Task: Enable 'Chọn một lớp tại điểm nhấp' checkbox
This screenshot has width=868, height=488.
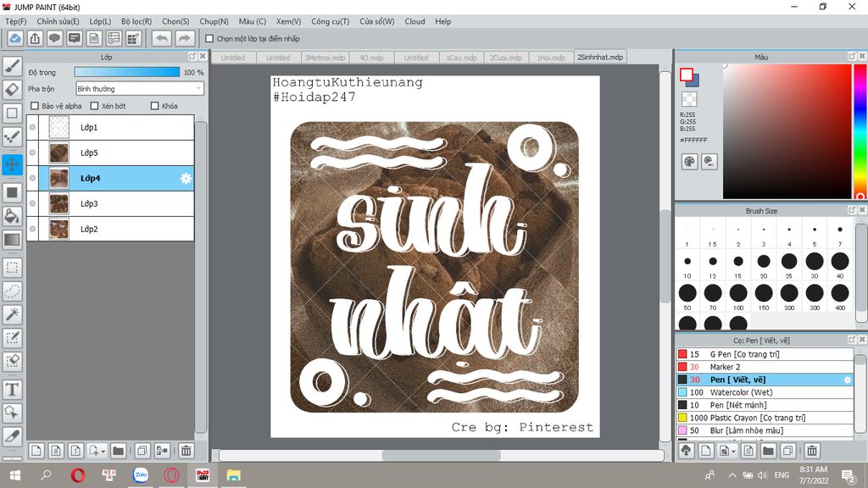Action: 209,39
